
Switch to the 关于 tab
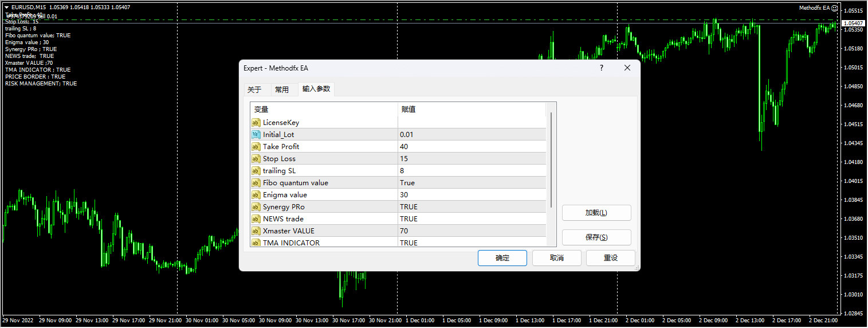(x=254, y=89)
